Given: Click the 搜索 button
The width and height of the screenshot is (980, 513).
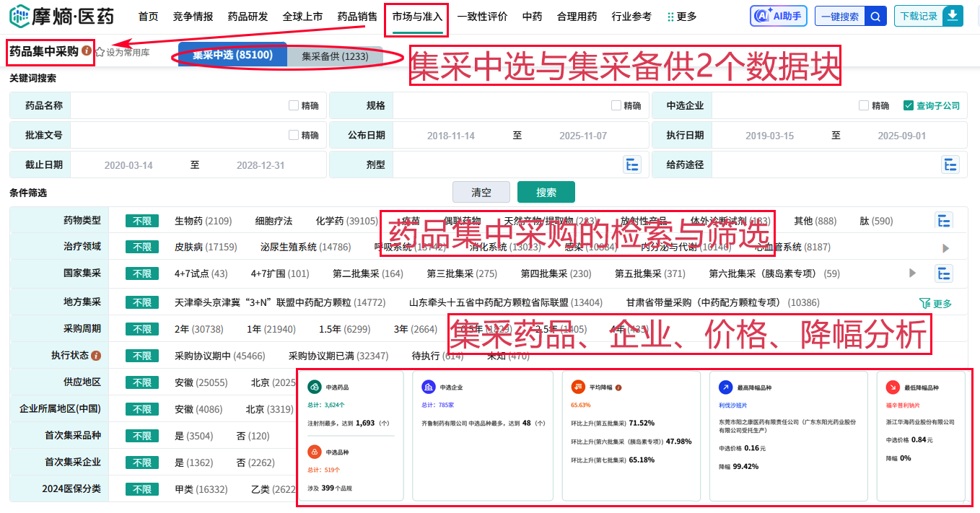Looking at the screenshot, I should [546, 192].
